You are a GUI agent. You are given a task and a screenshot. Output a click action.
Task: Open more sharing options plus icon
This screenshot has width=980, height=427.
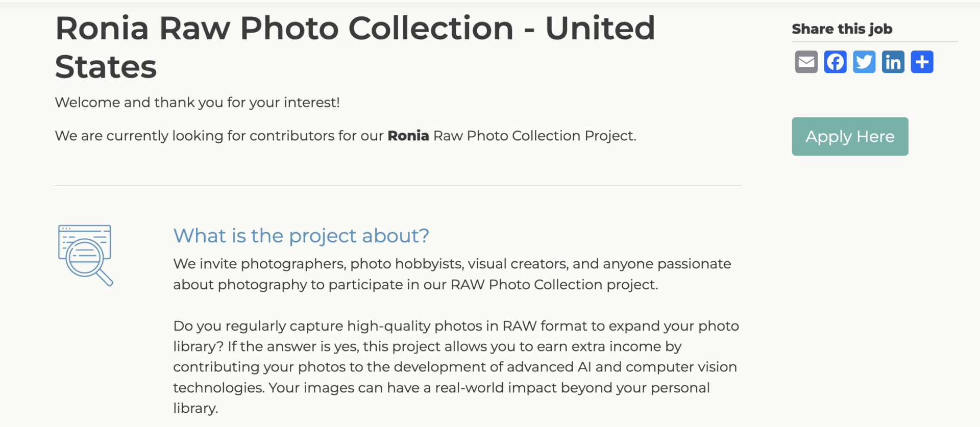click(922, 62)
